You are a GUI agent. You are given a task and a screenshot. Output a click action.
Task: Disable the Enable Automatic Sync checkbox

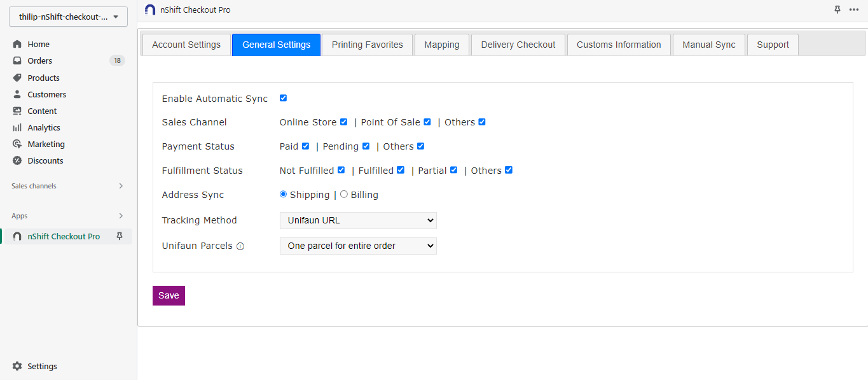[x=284, y=98]
